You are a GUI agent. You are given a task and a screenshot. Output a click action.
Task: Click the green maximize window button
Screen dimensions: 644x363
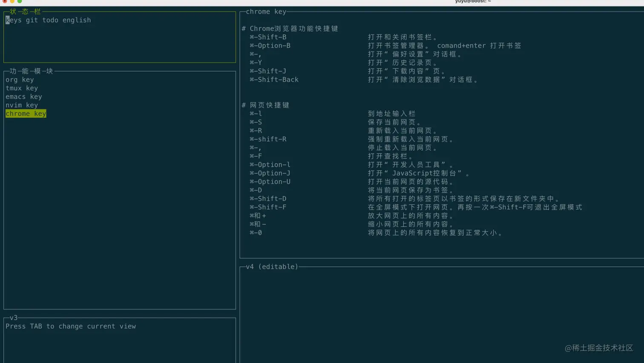click(20, 1)
